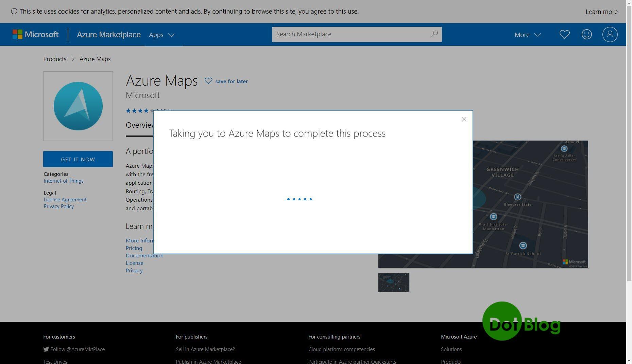Click the Twitter icon beside Follow @AzureMktPlace

46,349
